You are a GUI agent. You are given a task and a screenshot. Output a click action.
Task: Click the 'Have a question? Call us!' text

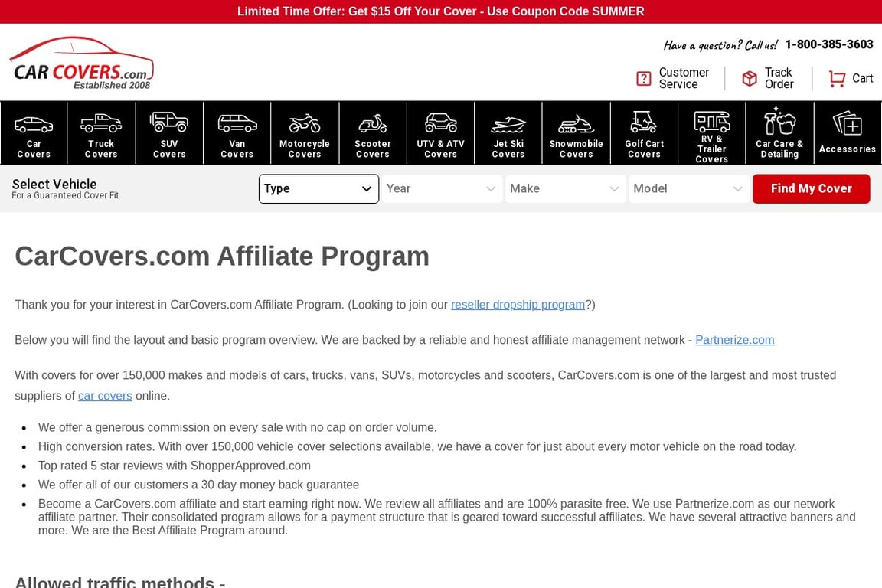(x=720, y=45)
